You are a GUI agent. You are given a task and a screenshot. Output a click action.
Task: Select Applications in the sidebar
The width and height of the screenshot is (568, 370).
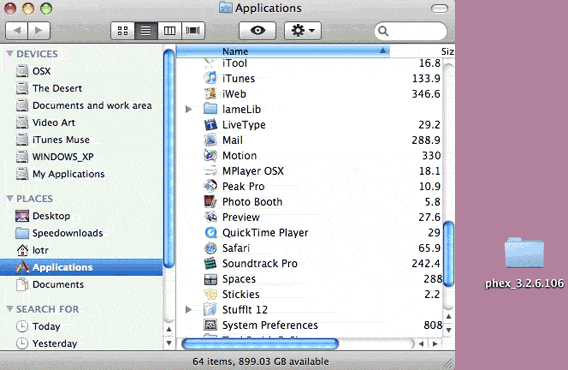pos(81,267)
